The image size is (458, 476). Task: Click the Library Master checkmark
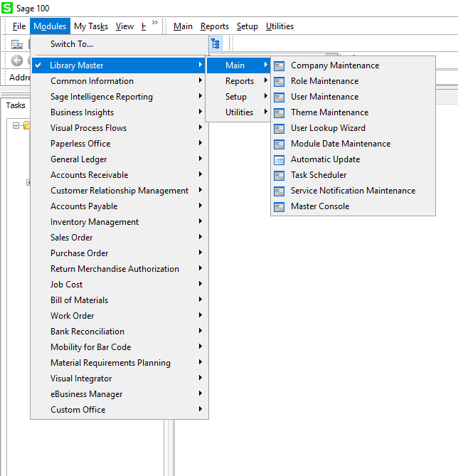(38, 65)
